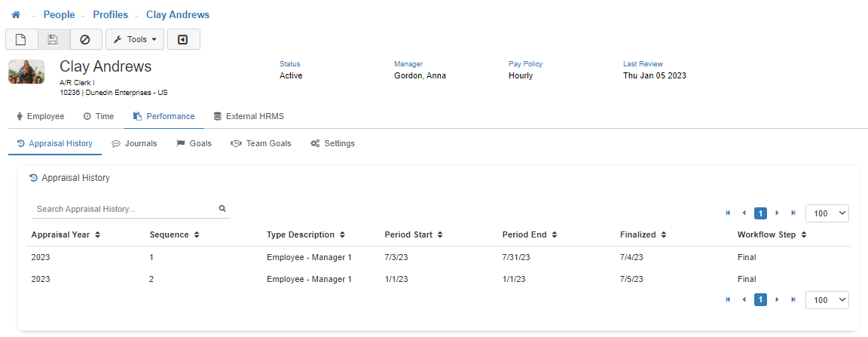Click the Home icon in breadcrumb
868x337 pixels.
(16, 15)
